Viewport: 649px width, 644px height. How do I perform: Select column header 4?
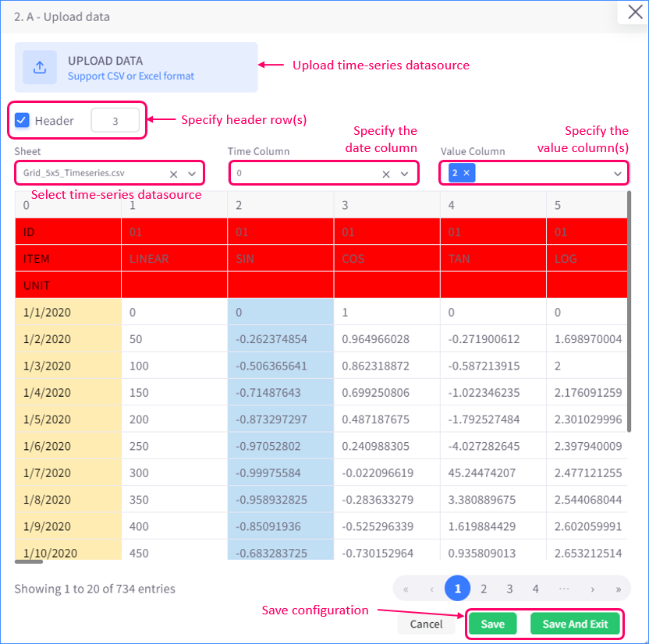coord(493,205)
